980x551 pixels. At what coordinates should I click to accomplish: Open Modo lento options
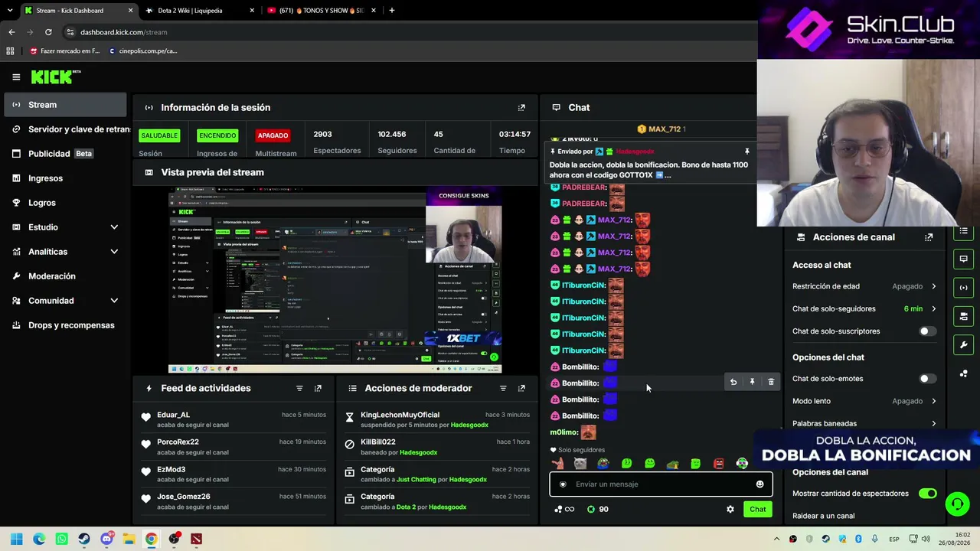[x=864, y=401]
